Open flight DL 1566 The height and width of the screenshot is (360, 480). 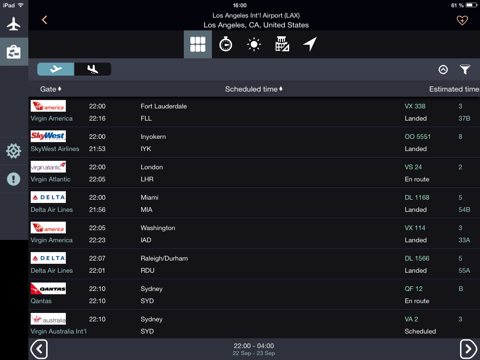click(417, 258)
